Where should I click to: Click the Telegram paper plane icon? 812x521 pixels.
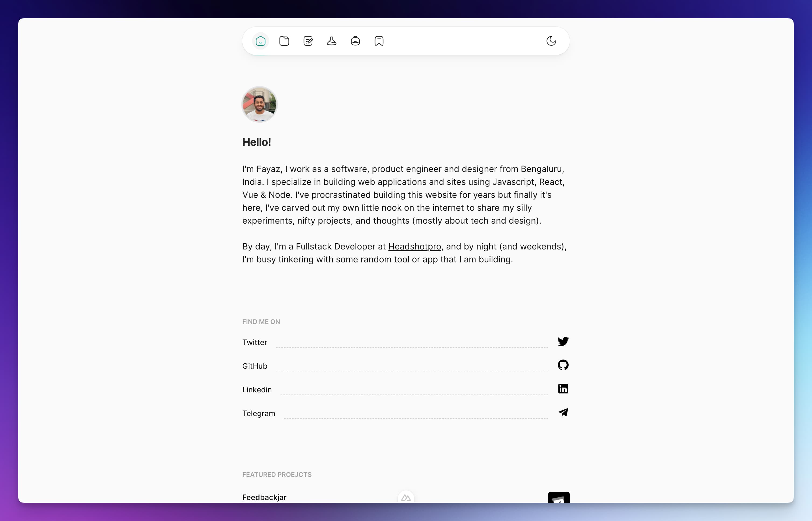click(563, 412)
